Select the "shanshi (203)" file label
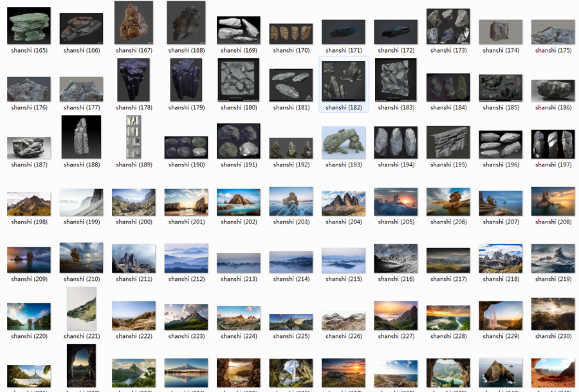 (291, 222)
